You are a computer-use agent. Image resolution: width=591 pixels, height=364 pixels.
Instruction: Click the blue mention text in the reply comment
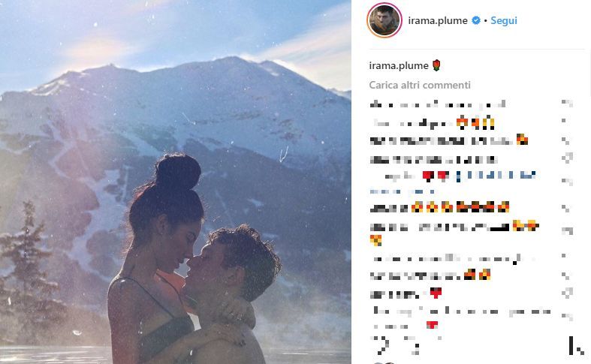click(x=496, y=175)
